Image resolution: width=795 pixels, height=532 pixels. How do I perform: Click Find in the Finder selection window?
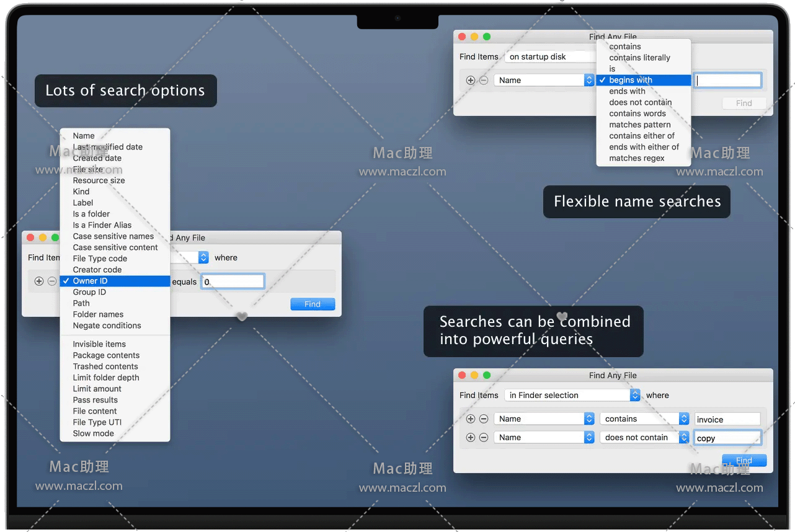[x=744, y=460]
